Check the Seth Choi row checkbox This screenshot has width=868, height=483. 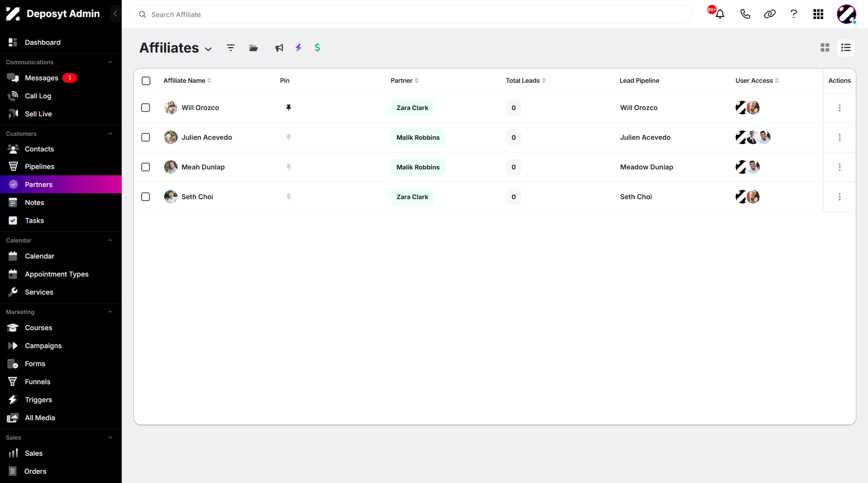point(146,197)
